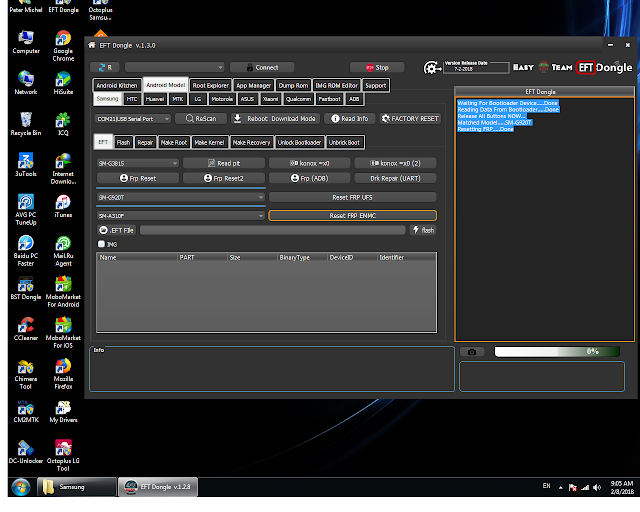The width and height of the screenshot is (640, 512).
Task: Click the FACTORY RESET gear button
Action: (410, 119)
